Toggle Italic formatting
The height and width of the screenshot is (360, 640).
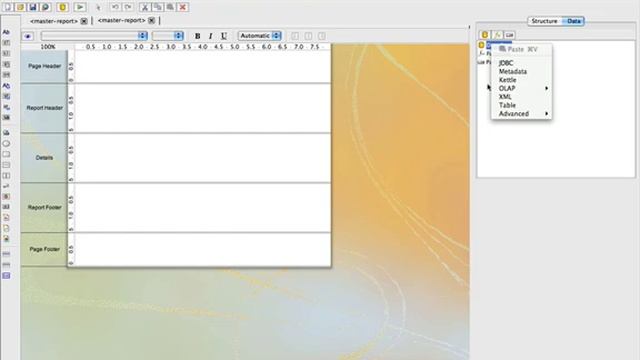point(210,36)
